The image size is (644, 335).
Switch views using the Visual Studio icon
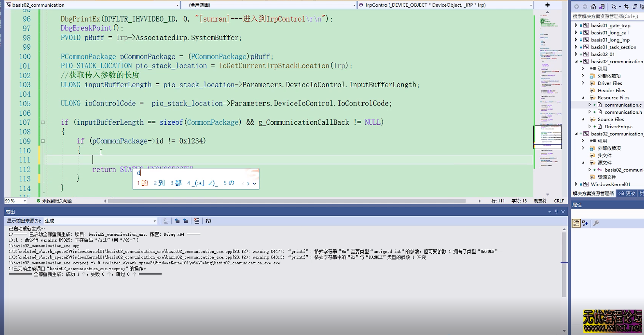tap(602, 7)
